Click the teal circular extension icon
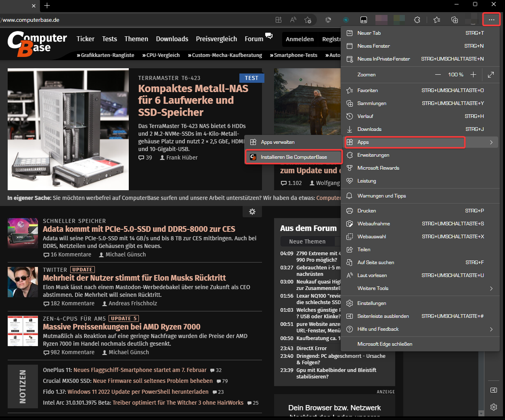 [346, 20]
